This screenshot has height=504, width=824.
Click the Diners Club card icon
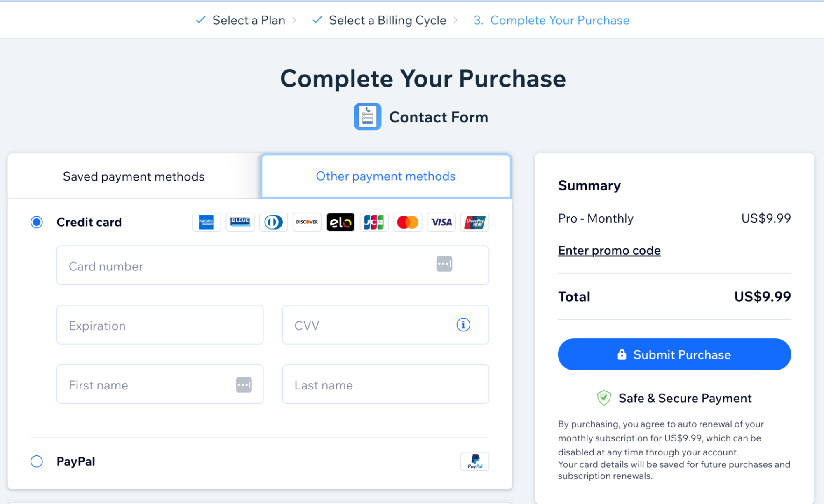point(273,222)
